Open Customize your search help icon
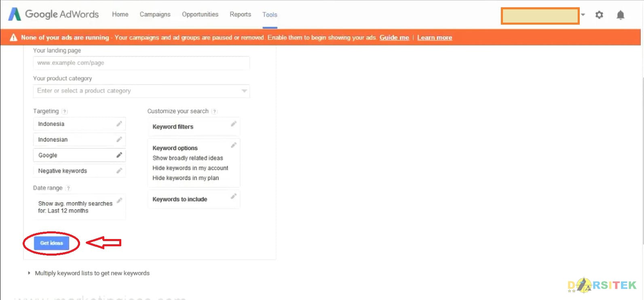 [215, 111]
